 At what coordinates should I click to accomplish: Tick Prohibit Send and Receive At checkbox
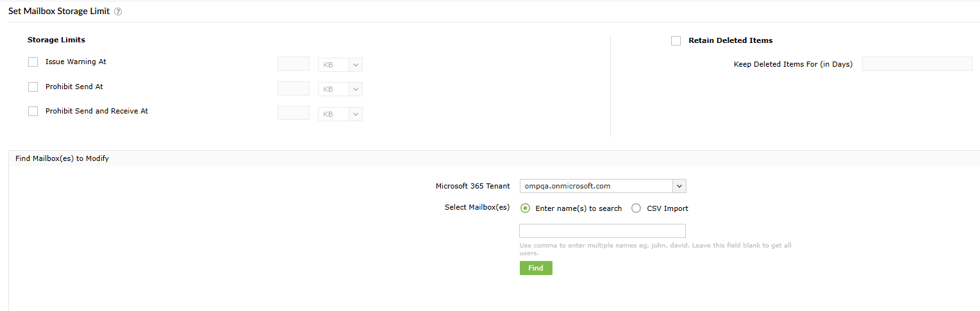pos(33,111)
